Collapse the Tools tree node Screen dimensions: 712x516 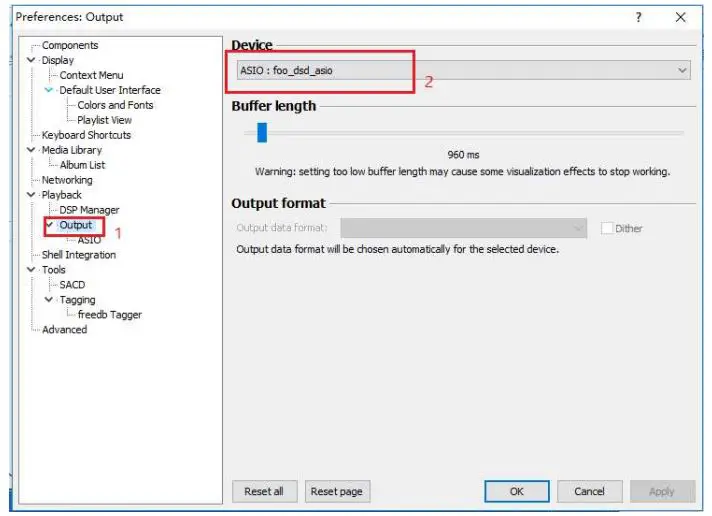pyautogui.click(x=31, y=270)
